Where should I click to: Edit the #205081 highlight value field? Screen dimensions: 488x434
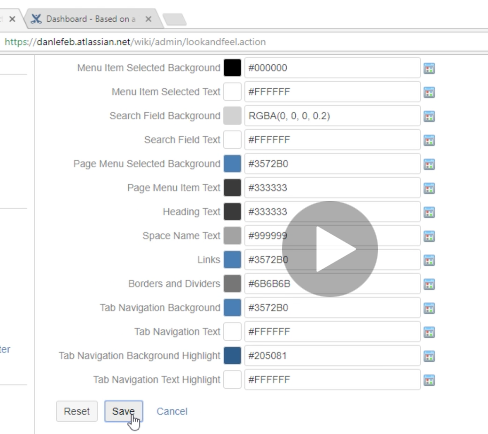click(332, 356)
